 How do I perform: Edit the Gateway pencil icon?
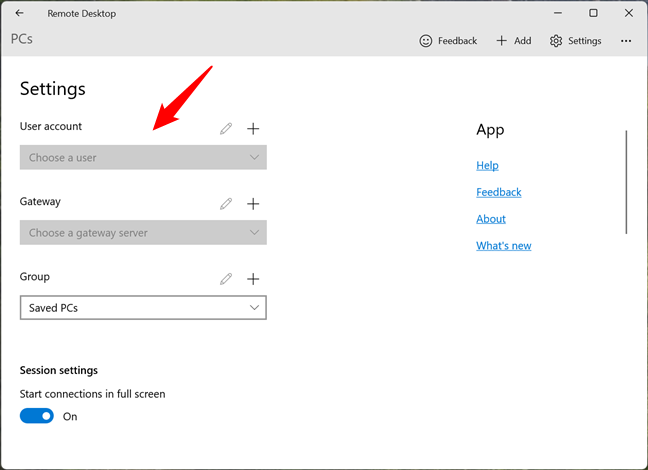226,204
